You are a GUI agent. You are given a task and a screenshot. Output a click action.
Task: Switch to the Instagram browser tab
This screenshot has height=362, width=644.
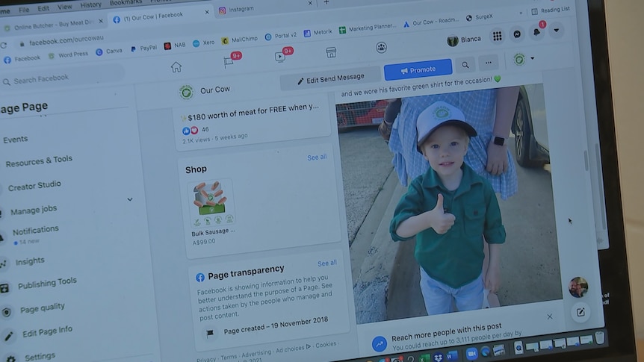[241, 9]
